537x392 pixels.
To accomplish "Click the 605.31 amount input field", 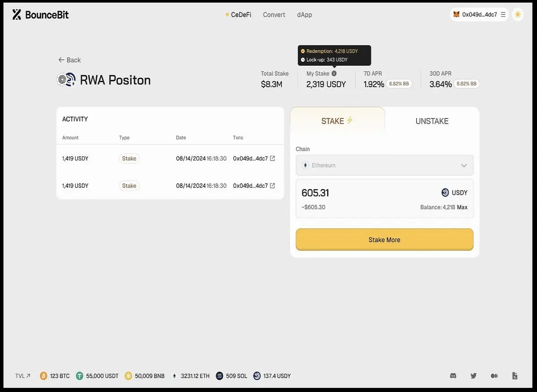I will coord(315,193).
